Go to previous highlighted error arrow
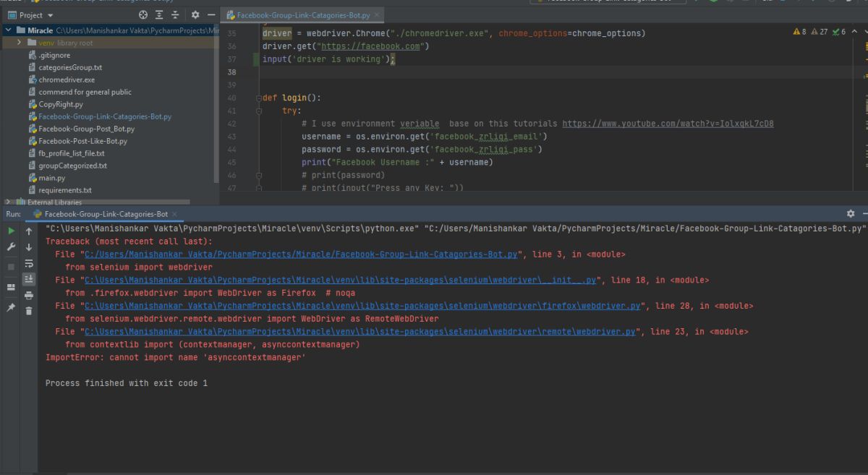The width and height of the screenshot is (868, 475). point(853,32)
